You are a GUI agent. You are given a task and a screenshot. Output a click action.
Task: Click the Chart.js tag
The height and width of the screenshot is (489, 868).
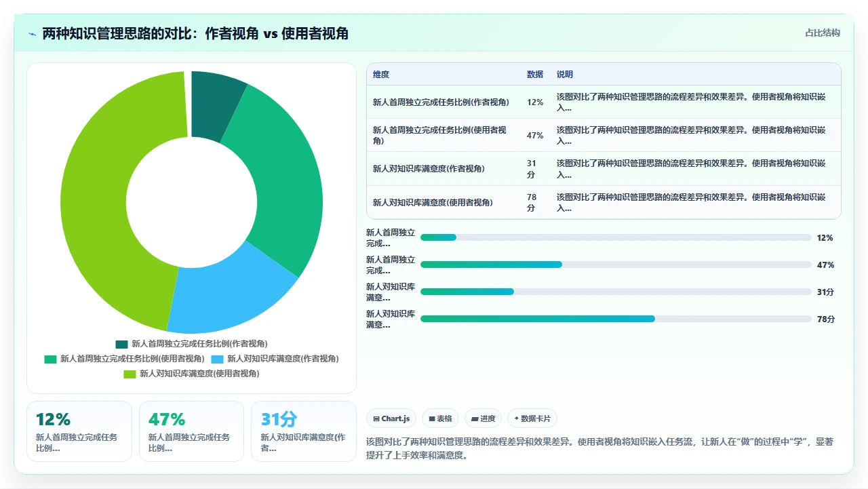[391, 418]
